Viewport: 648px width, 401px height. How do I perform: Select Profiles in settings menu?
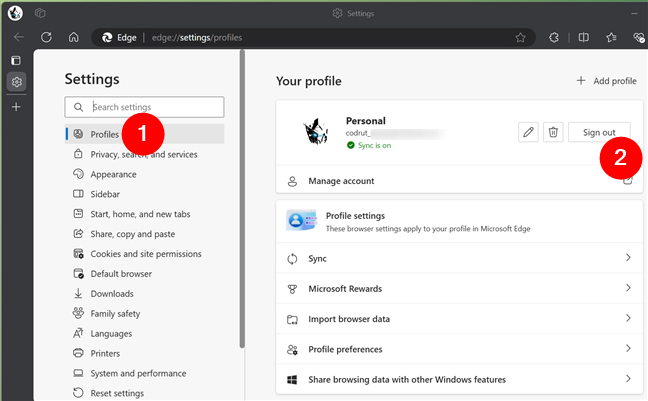tap(144, 134)
